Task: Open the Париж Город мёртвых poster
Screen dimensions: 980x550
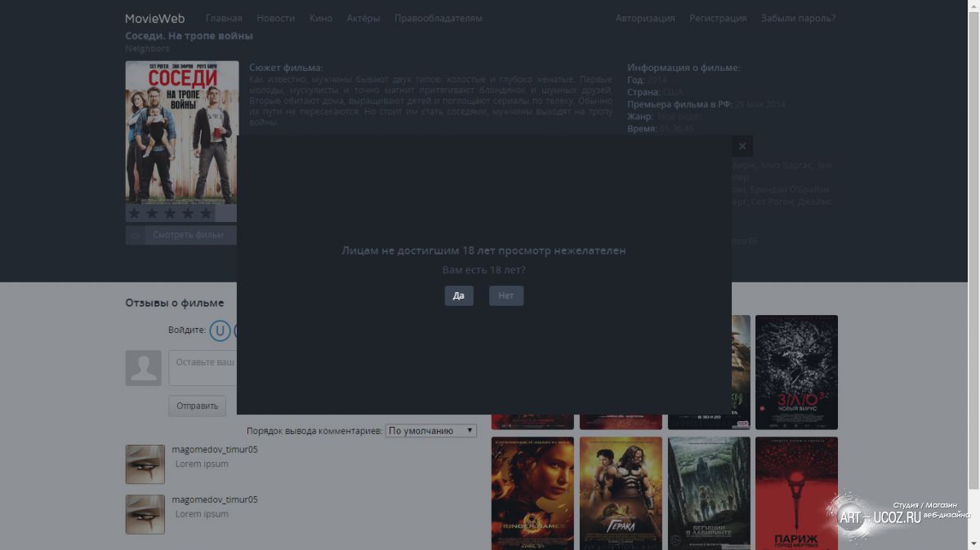Action: point(796,494)
